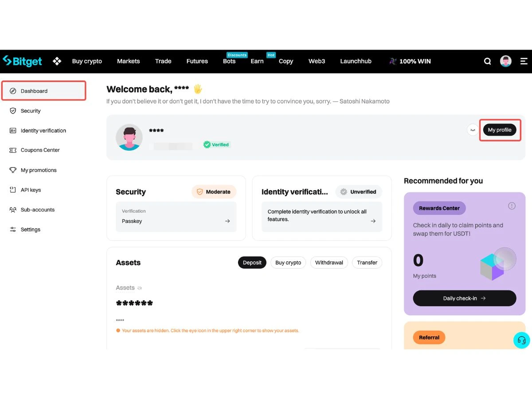Open the Copy menu
Screen dimensions: 532x399
(x=286, y=61)
